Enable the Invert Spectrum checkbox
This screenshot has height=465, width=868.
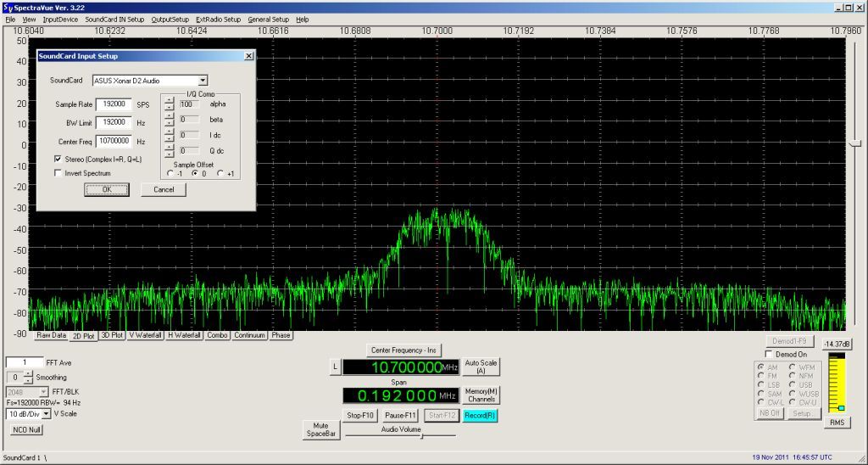click(x=58, y=173)
